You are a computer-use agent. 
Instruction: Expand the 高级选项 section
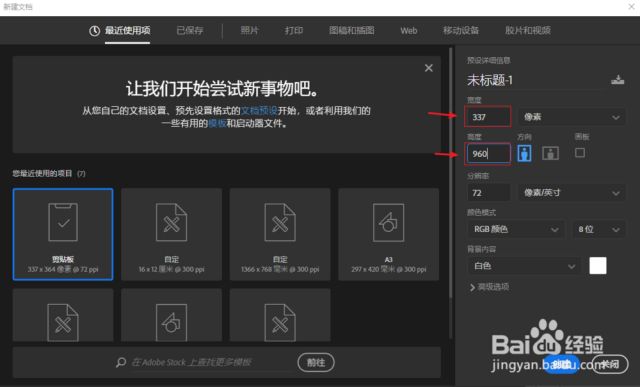click(x=489, y=287)
